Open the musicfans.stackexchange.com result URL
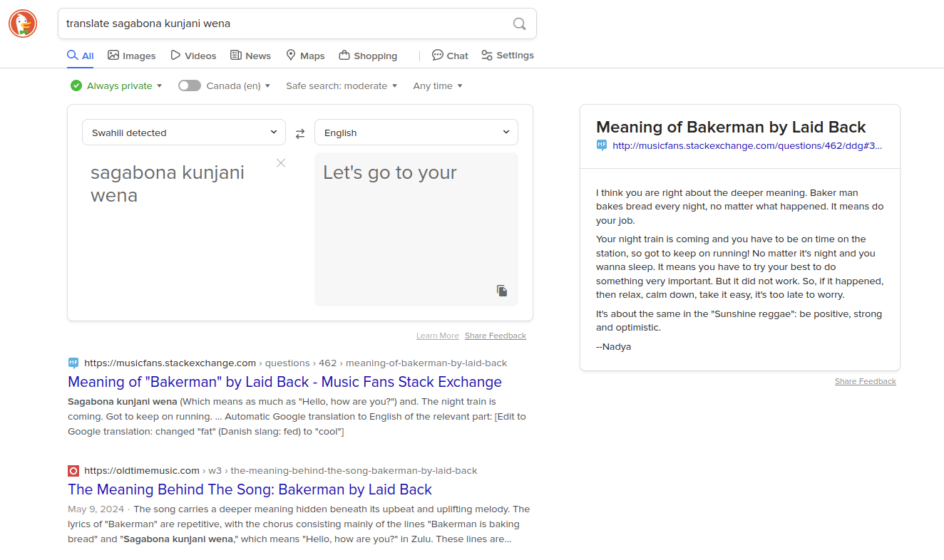Screen dimensions: 944x560 click(296, 363)
